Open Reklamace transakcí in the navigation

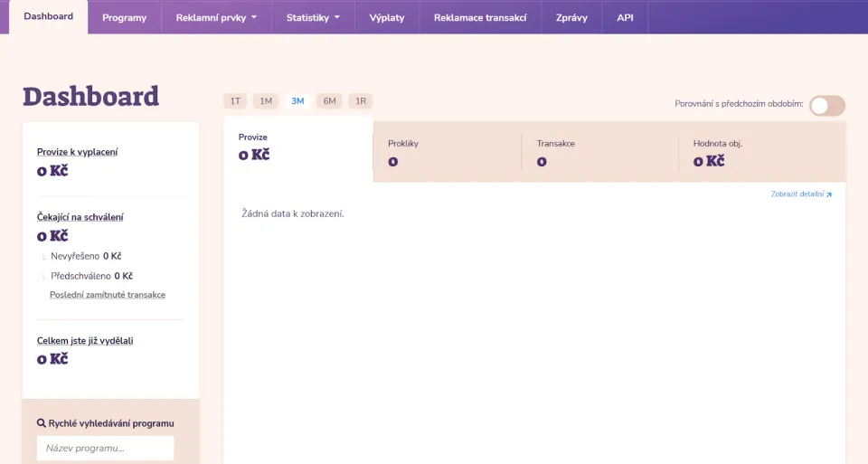coord(480,18)
